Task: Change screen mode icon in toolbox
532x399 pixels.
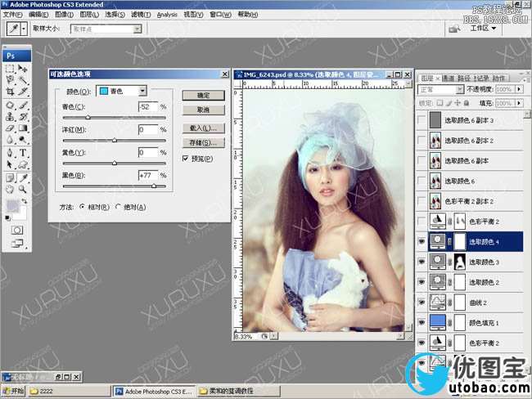Action: 17,243
